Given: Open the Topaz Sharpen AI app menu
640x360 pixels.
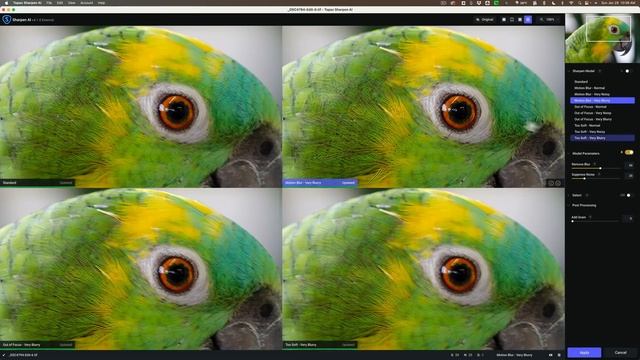Looking at the screenshot, I should [x=27, y=3].
